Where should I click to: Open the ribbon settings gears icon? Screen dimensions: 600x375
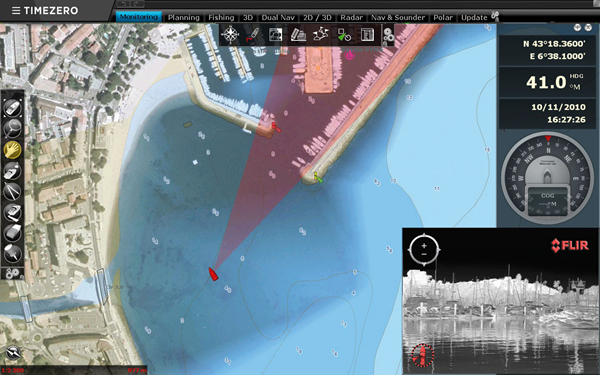point(388,36)
